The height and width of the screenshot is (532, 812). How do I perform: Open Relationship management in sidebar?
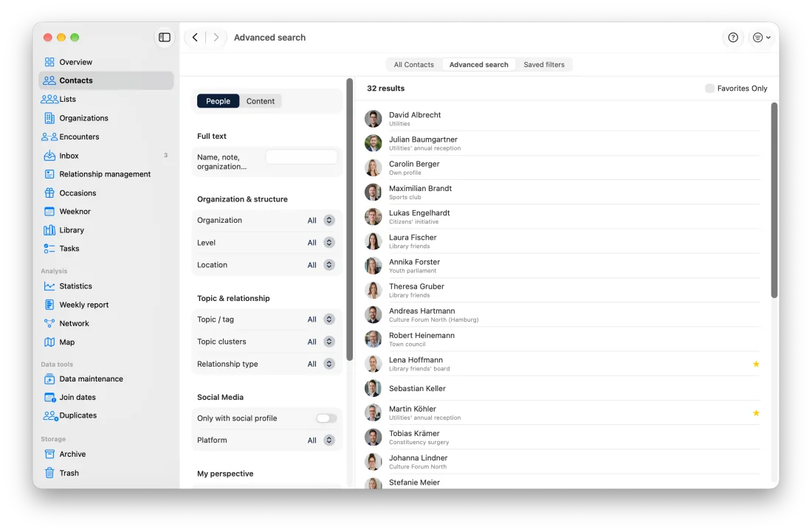click(x=106, y=174)
